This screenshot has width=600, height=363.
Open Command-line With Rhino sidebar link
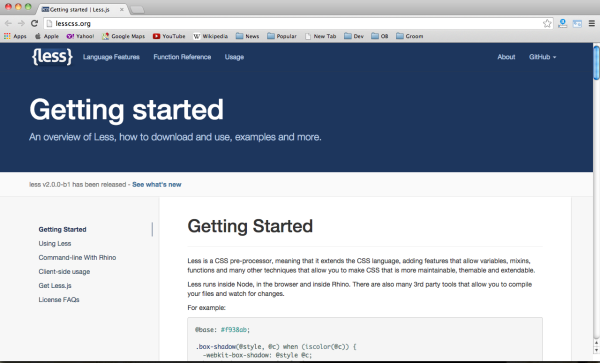click(x=77, y=257)
